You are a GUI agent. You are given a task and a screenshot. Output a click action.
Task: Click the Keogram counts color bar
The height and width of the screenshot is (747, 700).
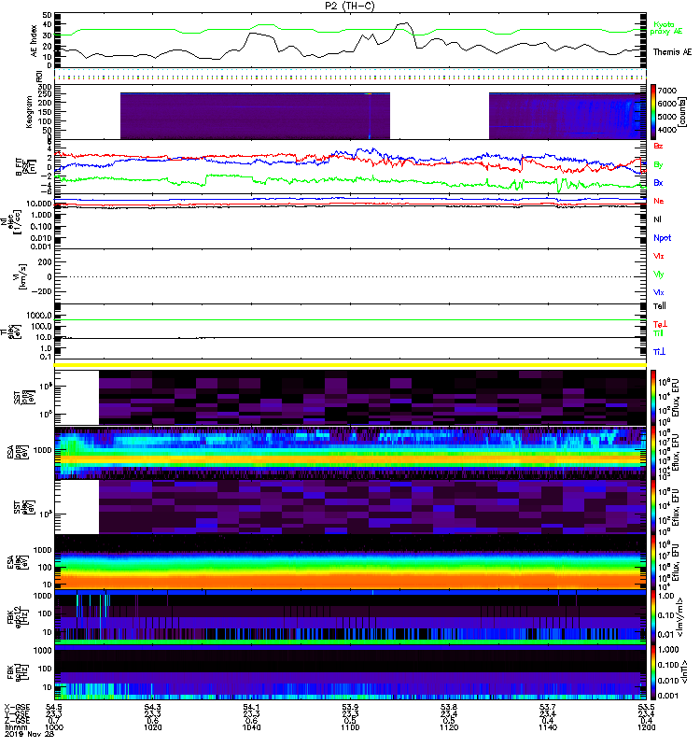653,111
